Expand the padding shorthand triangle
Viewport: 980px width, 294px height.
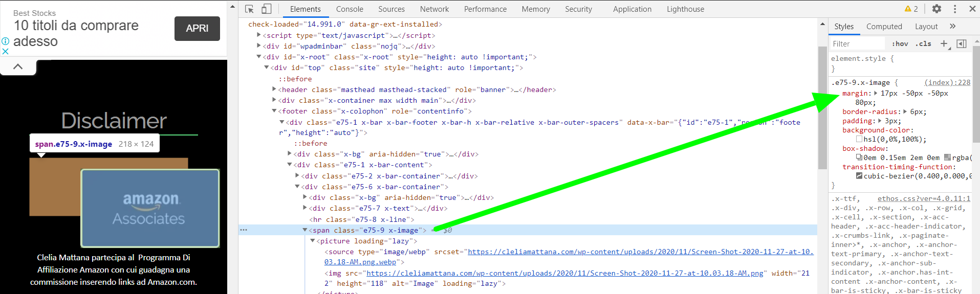coord(880,121)
